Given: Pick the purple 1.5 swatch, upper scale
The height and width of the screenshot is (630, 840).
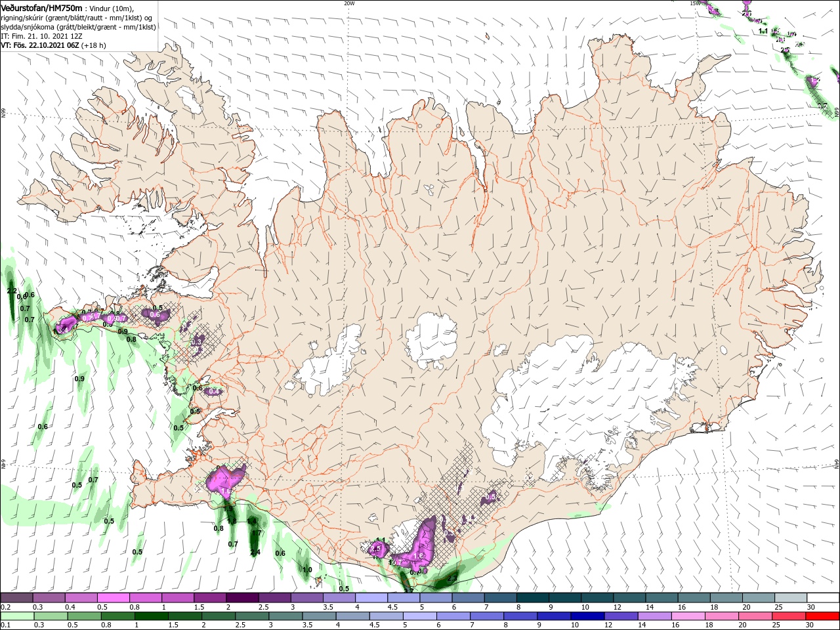Looking at the screenshot, I should 209,598.
